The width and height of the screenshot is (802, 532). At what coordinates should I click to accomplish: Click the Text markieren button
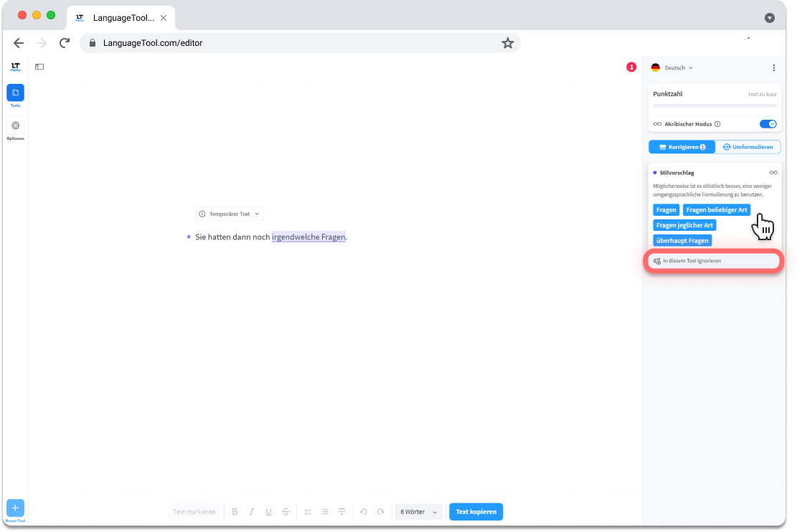point(194,511)
